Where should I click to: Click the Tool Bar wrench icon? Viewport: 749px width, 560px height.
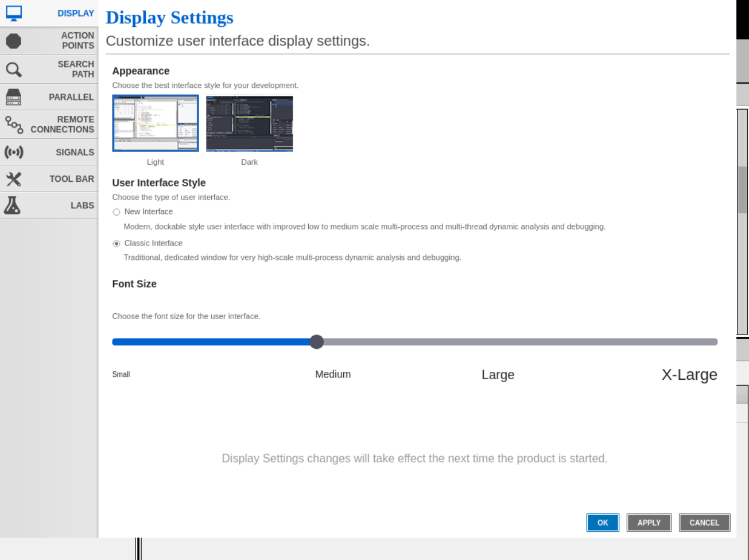pos(14,179)
